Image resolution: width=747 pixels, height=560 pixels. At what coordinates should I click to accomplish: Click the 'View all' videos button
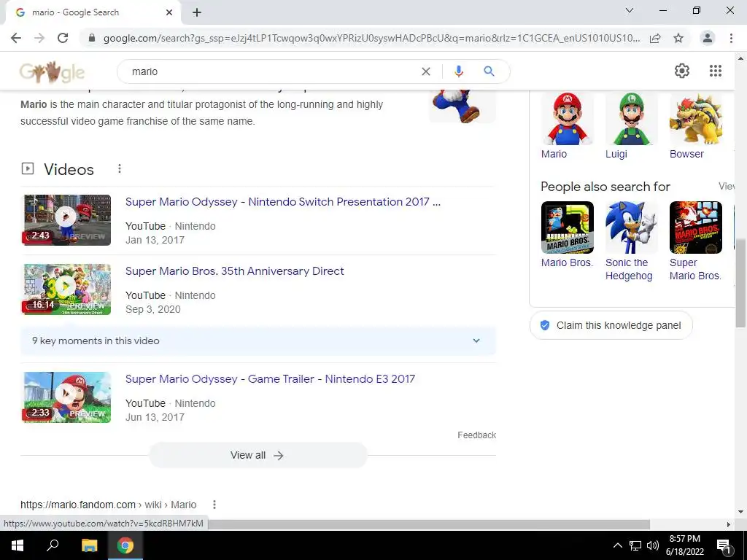tap(258, 455)
